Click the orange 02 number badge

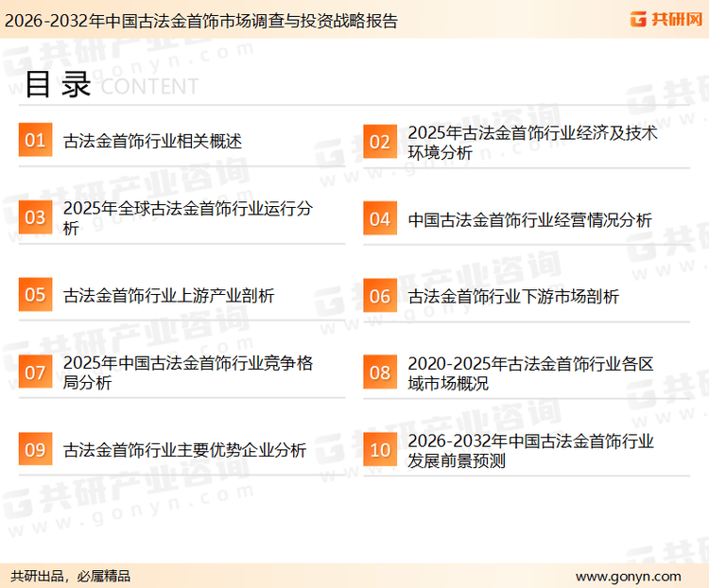click(379, 142)
